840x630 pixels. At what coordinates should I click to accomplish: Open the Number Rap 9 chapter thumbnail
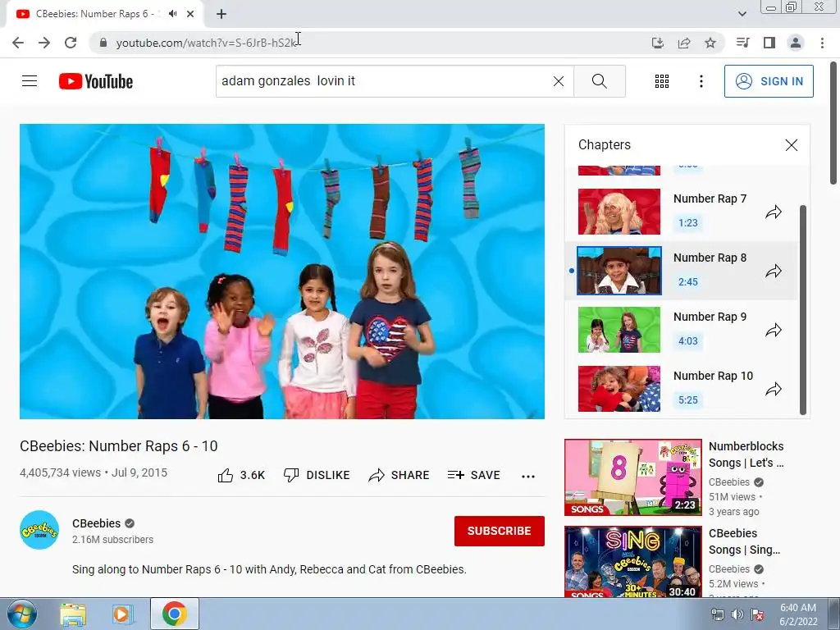619,330
